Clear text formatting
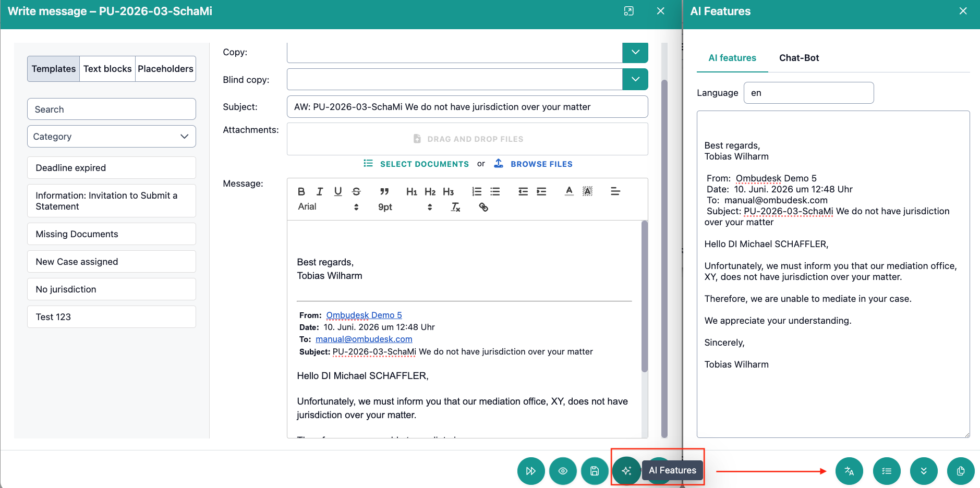 click(x=455, y=207)
